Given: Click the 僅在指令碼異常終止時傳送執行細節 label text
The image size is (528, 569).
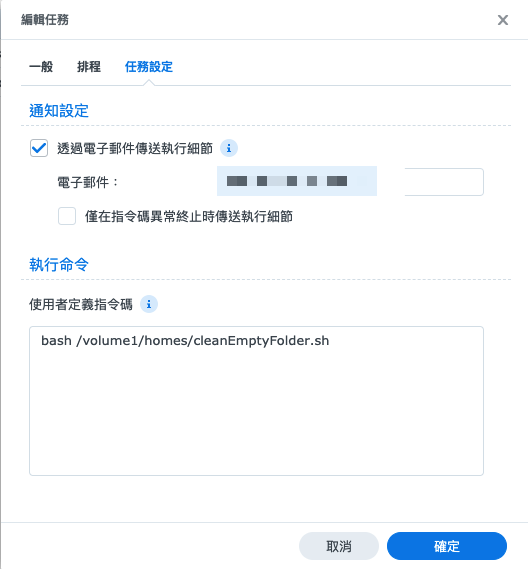Looking at the screenshot, I should pyautogui.click(x=189, y=217).
